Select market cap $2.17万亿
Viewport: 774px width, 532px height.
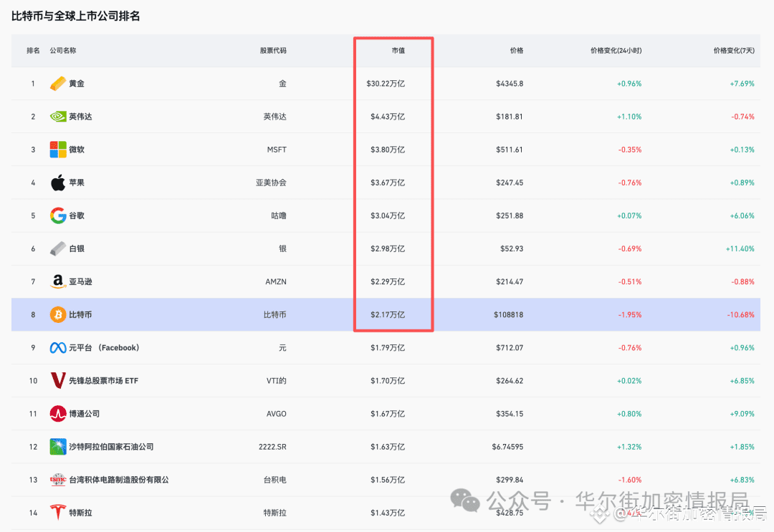tap(388, 315)
